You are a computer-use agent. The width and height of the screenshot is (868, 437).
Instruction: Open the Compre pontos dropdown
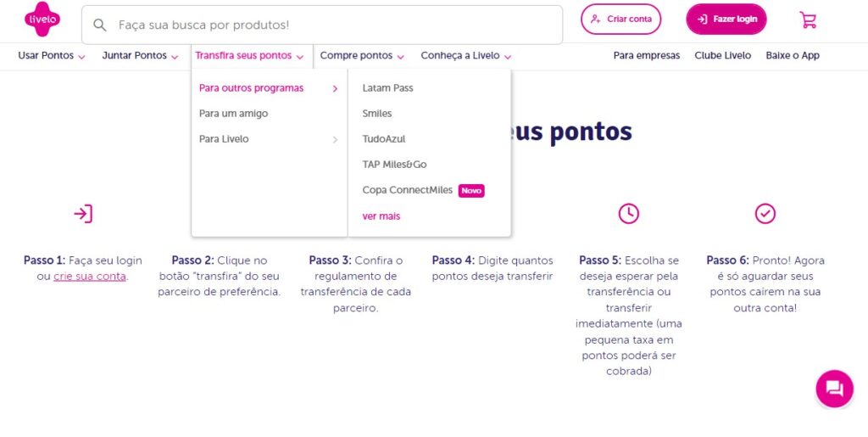(x=362, y=56)
